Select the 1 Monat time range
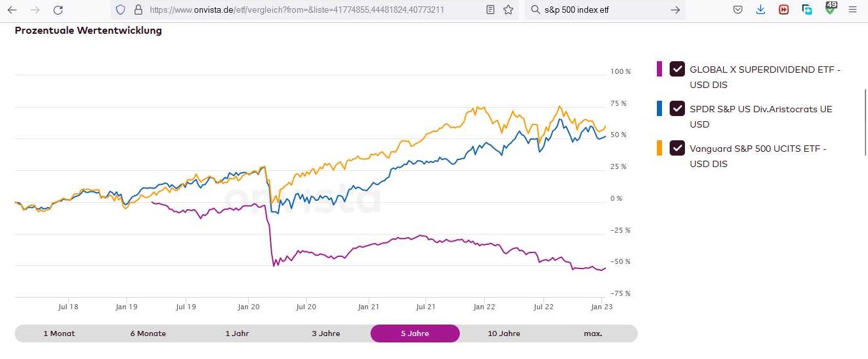Screen dimensions: 868x359 pos(59,333)
